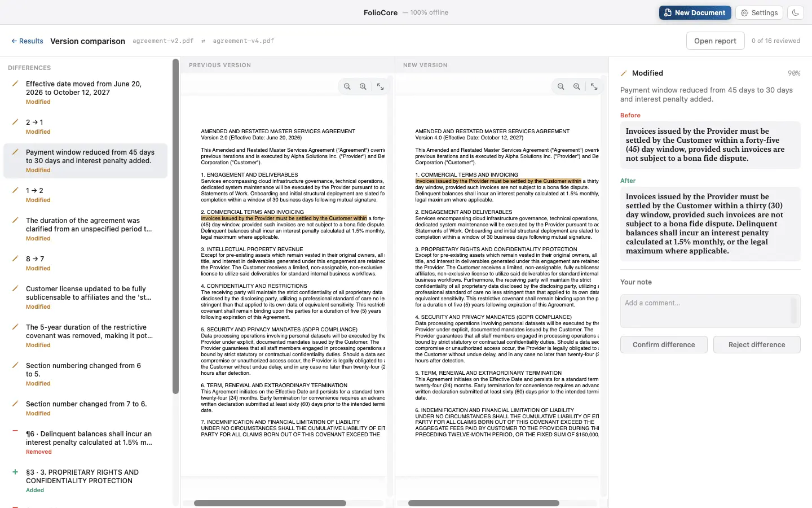Select the added '§3 PROPRIETARY RIGHTS' difference

[86, 481]
